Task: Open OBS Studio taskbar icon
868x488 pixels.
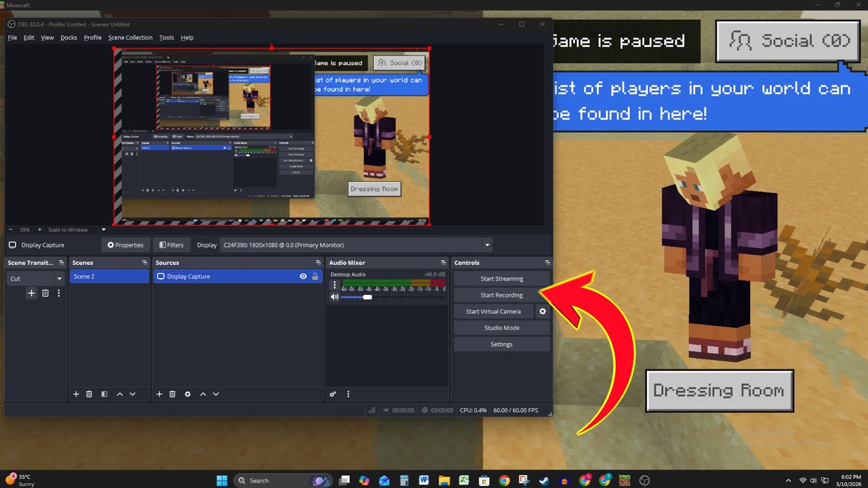Action: 644,481
